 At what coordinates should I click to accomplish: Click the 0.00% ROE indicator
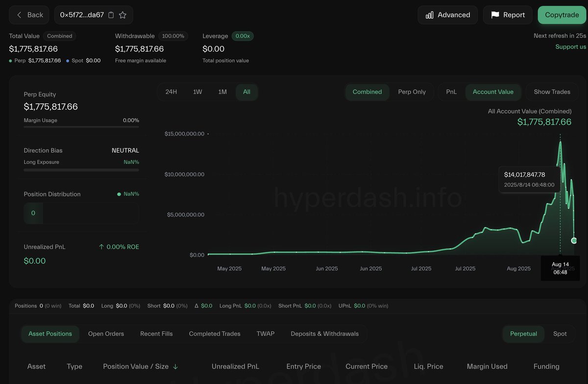click(119, 247)
